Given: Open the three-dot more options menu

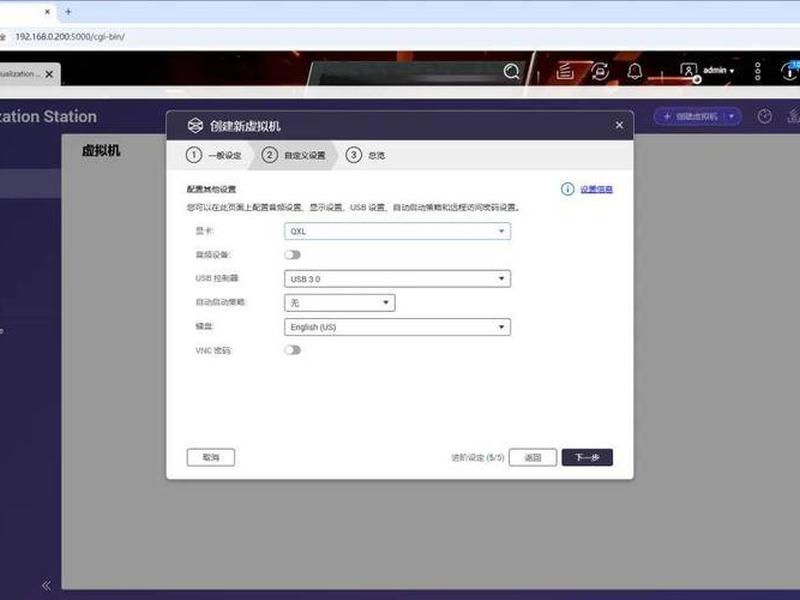Looking at the screenshot, I should point(758,71).
